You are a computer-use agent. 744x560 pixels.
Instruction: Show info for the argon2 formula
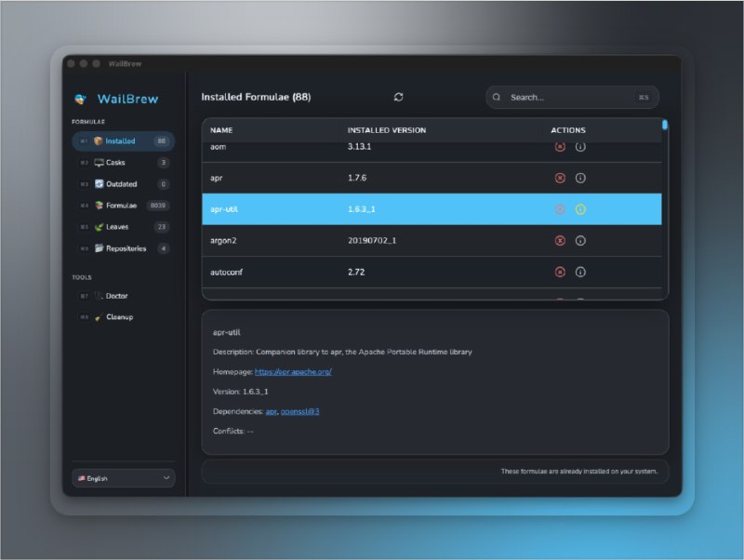pyautogui.click(x=580, y=240)
